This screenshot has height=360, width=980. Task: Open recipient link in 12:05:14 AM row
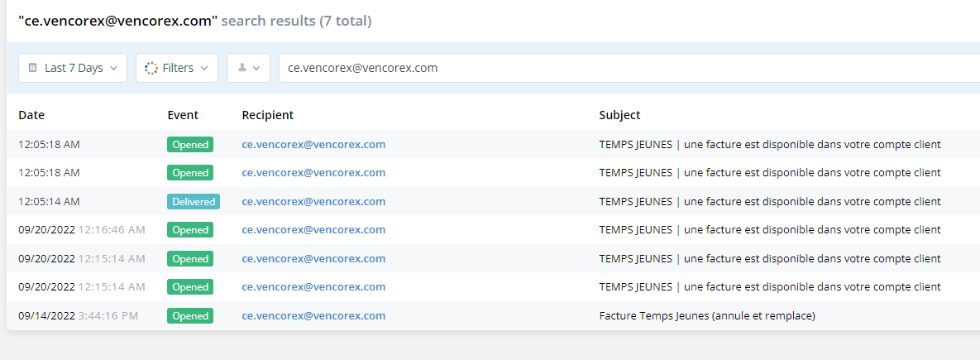[x=313, y=201]
